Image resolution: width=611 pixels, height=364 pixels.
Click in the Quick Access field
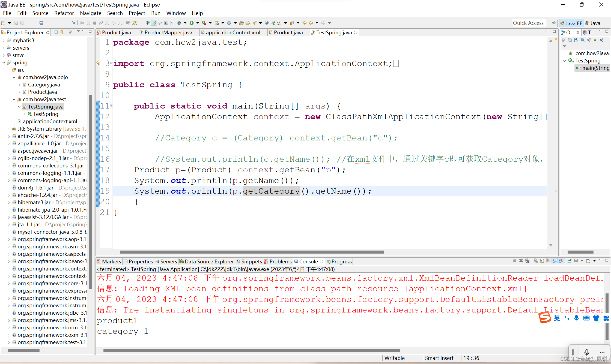click(528, 23)
